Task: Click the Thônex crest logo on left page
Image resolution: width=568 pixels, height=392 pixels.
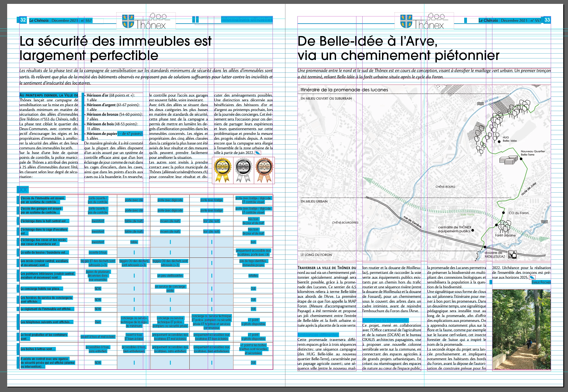Action: (128, 21)
